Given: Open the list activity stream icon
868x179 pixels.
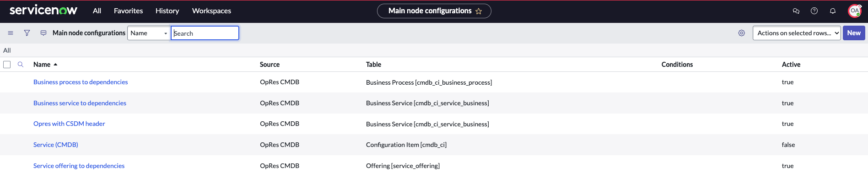Looking at the screenshot, I should pyautogui.click(x=43, y=33).
